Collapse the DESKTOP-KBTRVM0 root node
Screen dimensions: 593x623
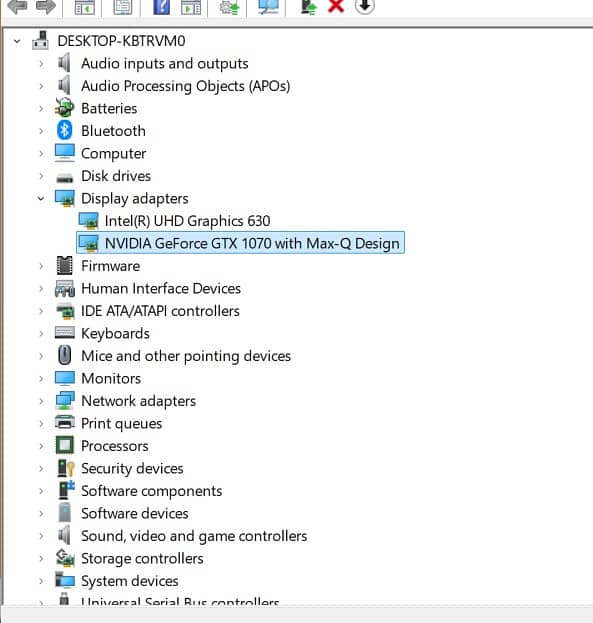click(17, 41)
